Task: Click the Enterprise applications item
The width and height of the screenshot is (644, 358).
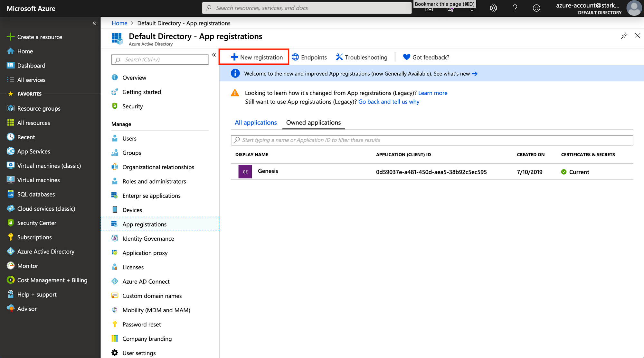Action: 151,195
